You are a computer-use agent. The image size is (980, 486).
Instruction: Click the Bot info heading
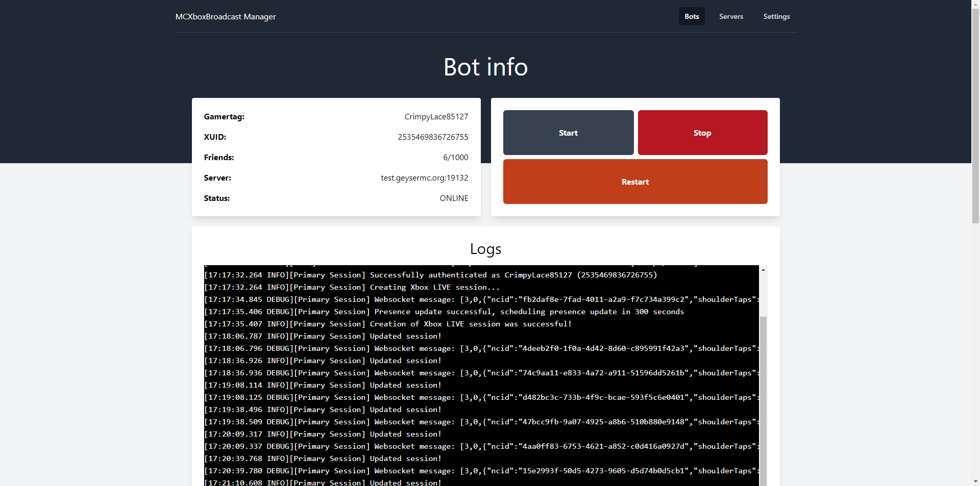[x=485, y=67]
